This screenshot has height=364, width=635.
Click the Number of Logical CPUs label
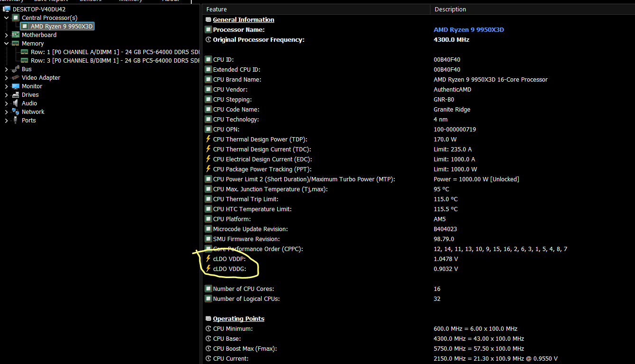(x=246, y=299)
